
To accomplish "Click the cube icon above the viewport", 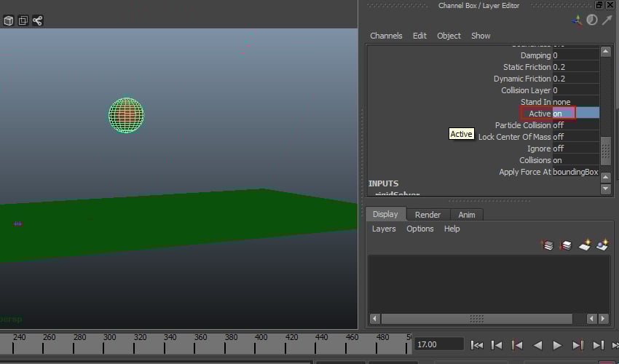I will (8, 20).
